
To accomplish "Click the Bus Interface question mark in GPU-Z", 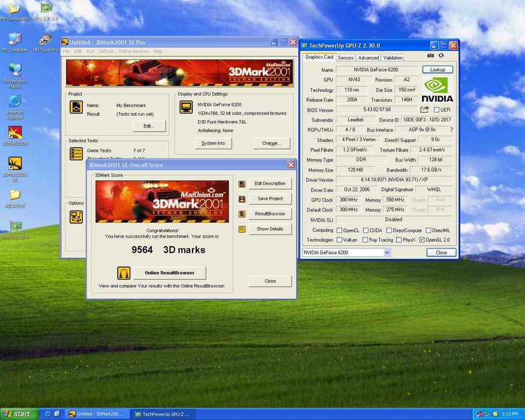I will pos(451,130).
